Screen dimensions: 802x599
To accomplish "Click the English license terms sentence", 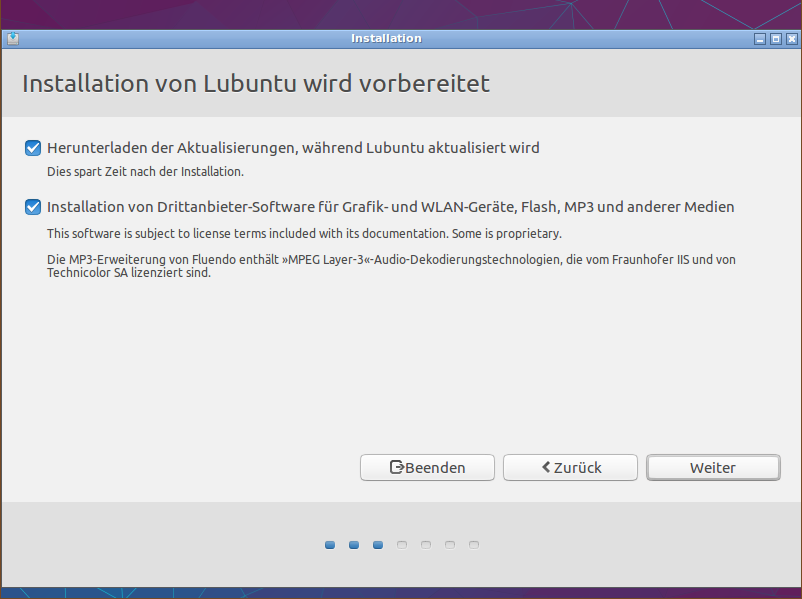I will [304, 234].
